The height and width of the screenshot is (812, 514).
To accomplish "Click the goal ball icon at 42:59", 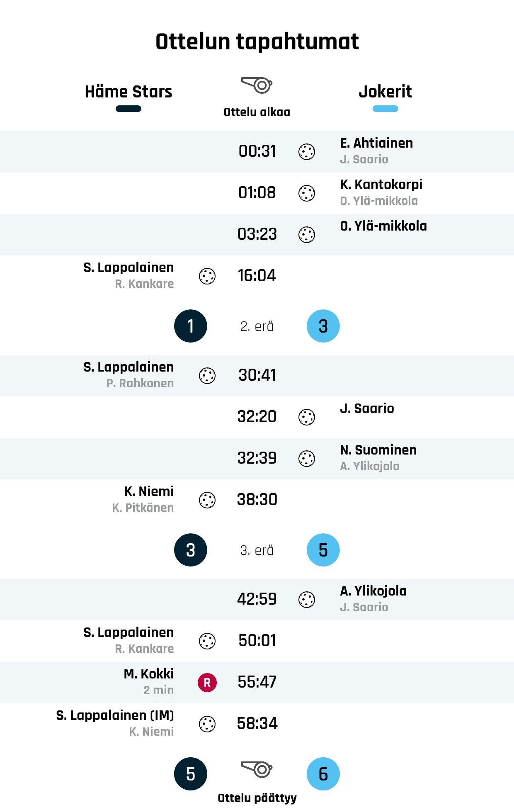I will [307, 600].
